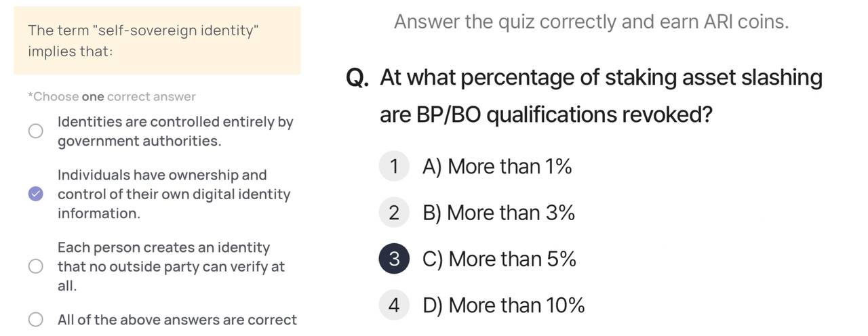This screenshot has width=868, height=336.
Task: Select radio for government authorities answer
Action: pos(36,131)
